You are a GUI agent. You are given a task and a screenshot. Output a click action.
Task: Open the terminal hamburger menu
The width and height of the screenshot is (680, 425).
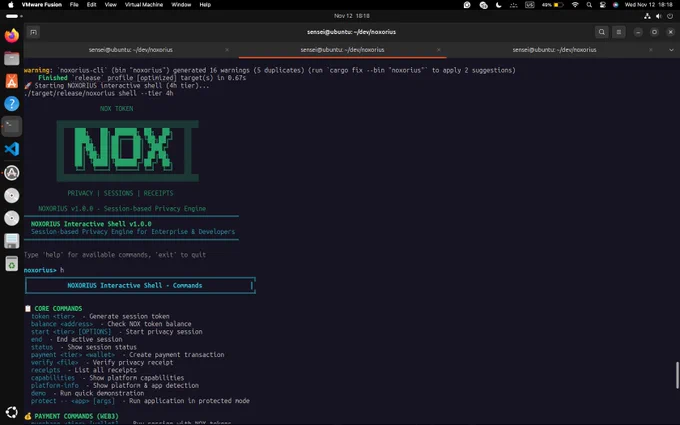[619, 32]
